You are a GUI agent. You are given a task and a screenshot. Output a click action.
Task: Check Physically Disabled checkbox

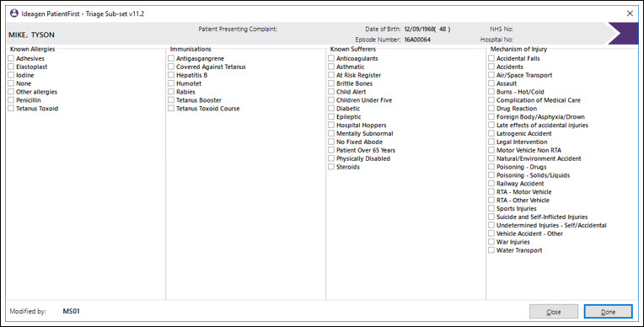(x=331, y=158)
